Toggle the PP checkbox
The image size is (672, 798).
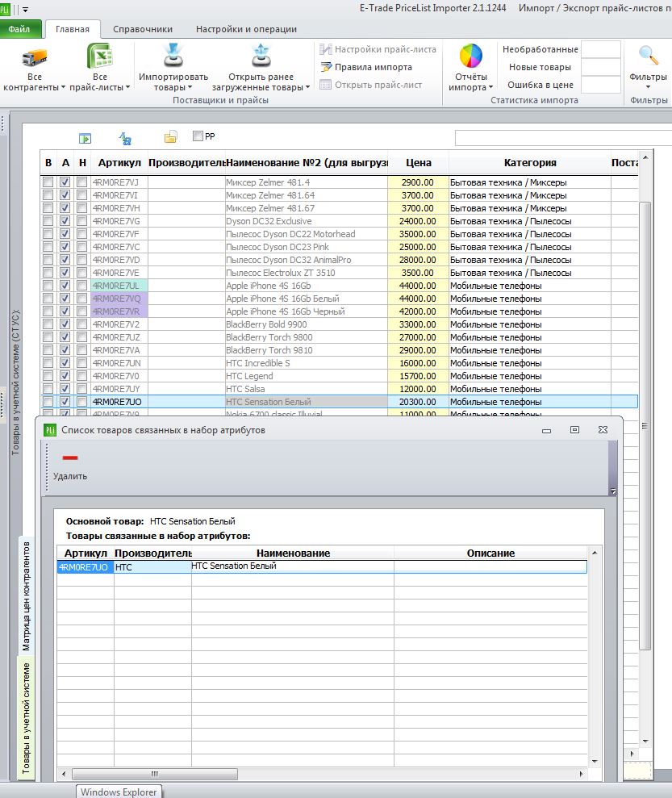tap(198, 136)
